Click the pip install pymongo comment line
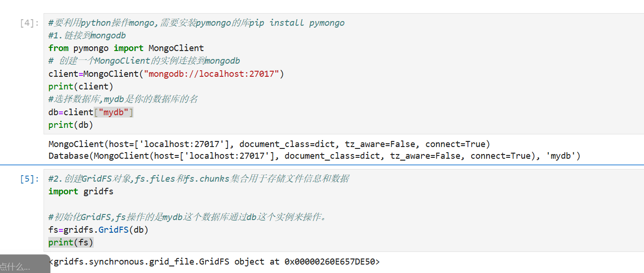The height and width of the screenshot is (273, 644). point(196,22)
